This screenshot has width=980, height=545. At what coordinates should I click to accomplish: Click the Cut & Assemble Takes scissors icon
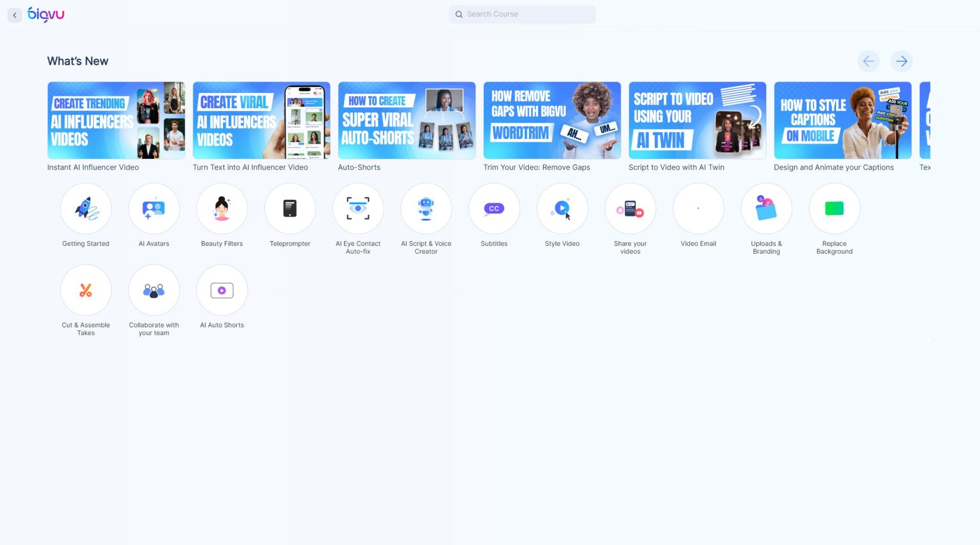pos(86,290)
